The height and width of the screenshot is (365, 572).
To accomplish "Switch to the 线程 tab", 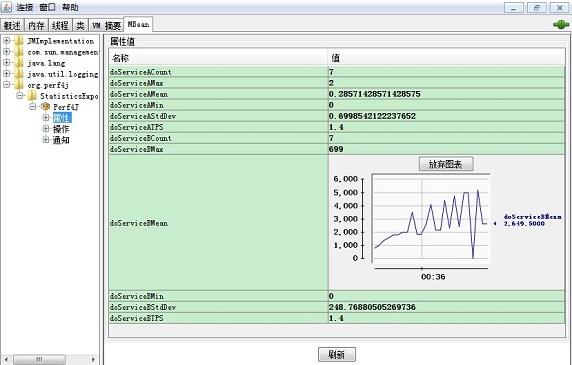I will point(60,25).
